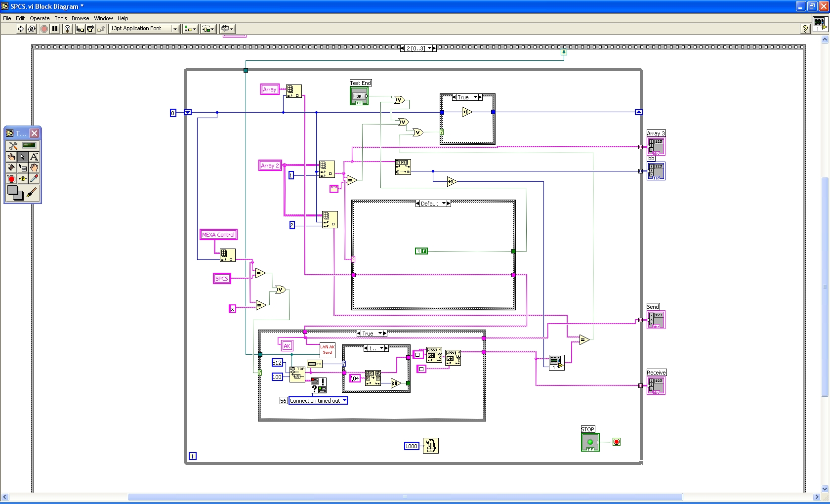This screenshot has height=504, width=830.
Task: Open the Operate menu
Action: tap(40, 18)
